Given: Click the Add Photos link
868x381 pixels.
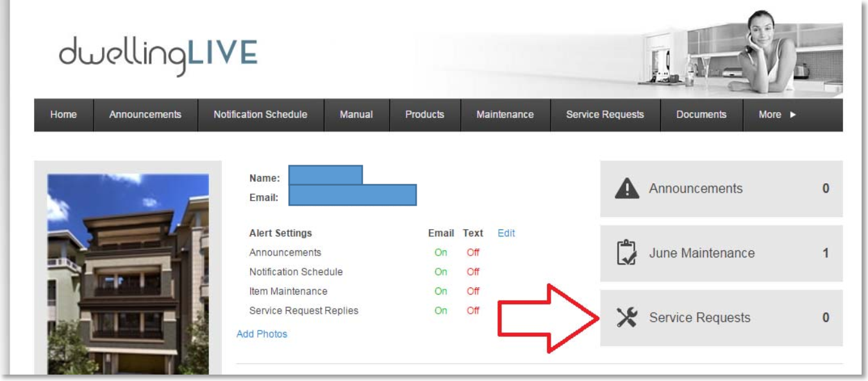Looking at the screenshot, I should [262, 334].
